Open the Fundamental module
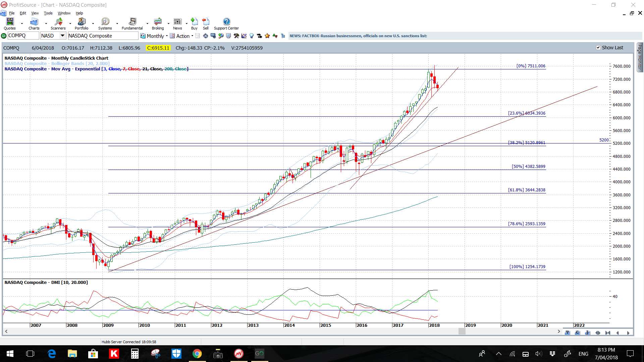Viewport: 644px width, 362px height. click(132, 24)
